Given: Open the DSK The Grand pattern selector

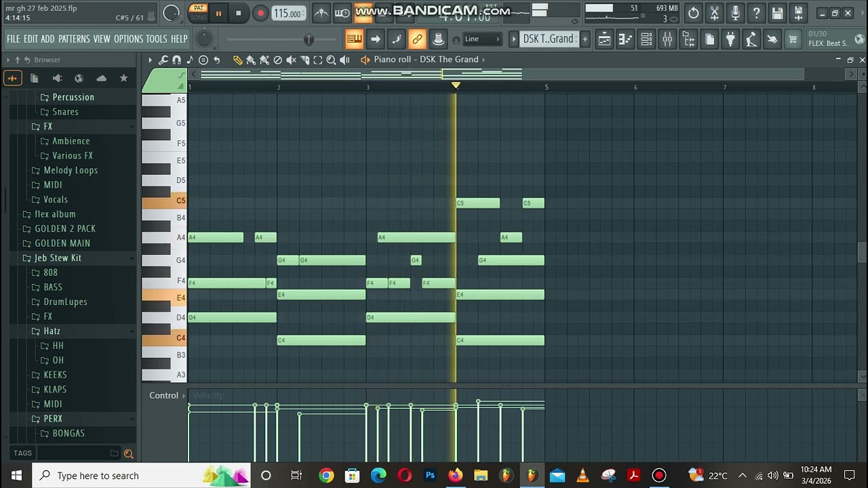Looking at the screenshot, I should [549, 39].
